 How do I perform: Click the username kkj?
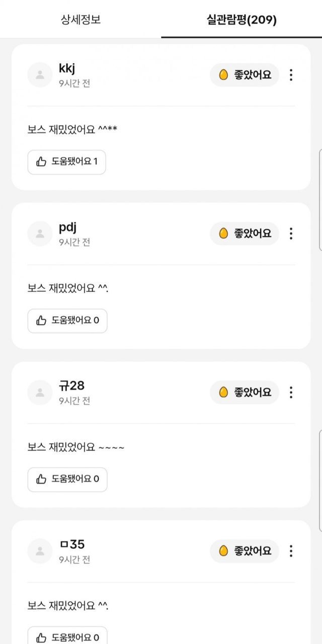click(67, 69)
